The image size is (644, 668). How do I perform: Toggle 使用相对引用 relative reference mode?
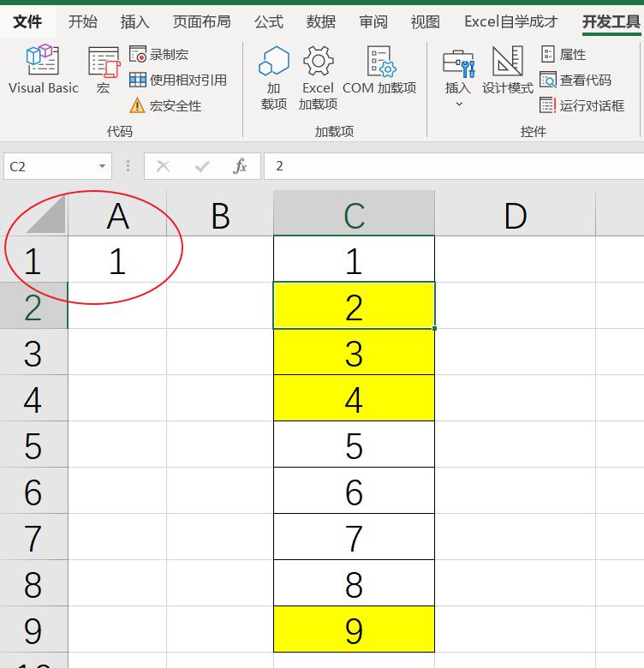[178, 80]
